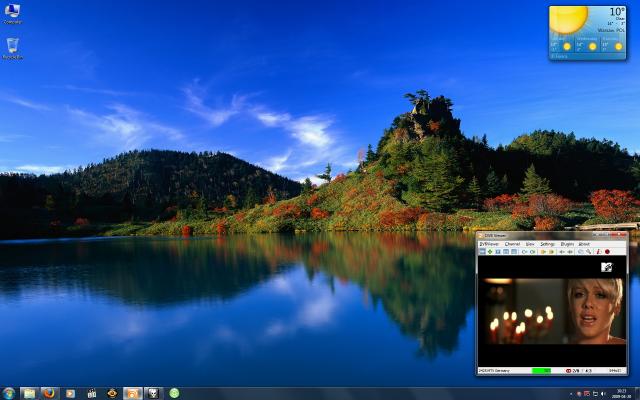Viewport: 640px width, 400px height.
Task: Click the first blue toolbar icon in DVB Viewer
Action: [x=482, y=252]
